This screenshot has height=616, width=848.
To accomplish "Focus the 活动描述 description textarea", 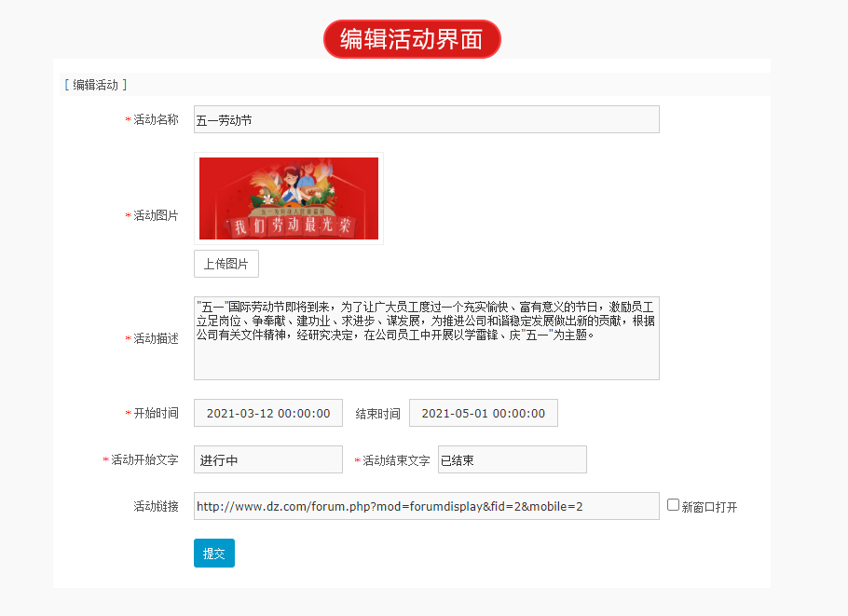I will [426, 338].
